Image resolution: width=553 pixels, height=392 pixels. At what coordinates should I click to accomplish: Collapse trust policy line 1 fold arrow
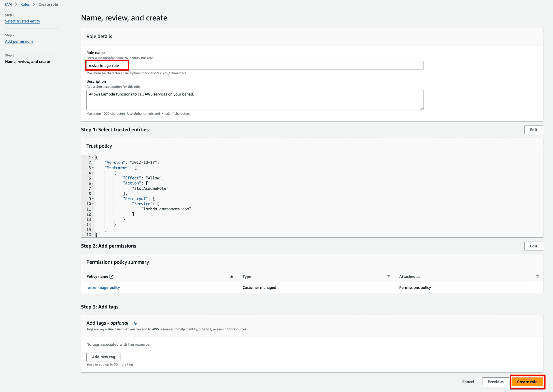93,158
